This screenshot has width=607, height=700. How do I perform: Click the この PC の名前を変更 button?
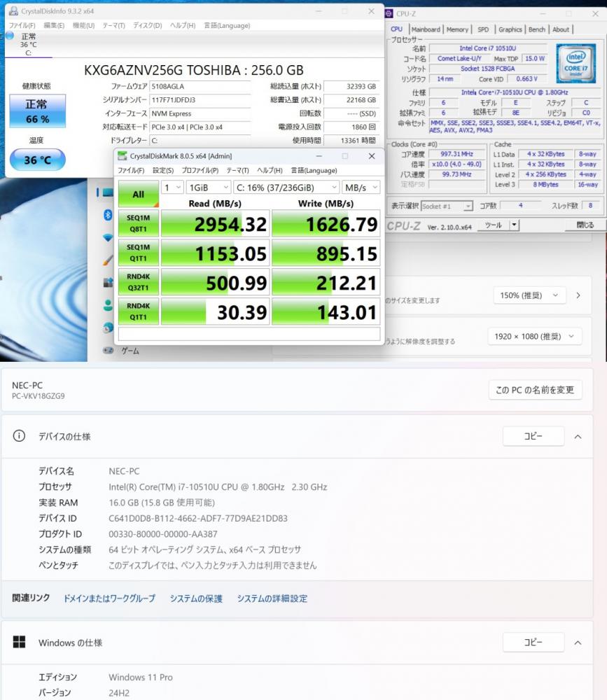535,390
